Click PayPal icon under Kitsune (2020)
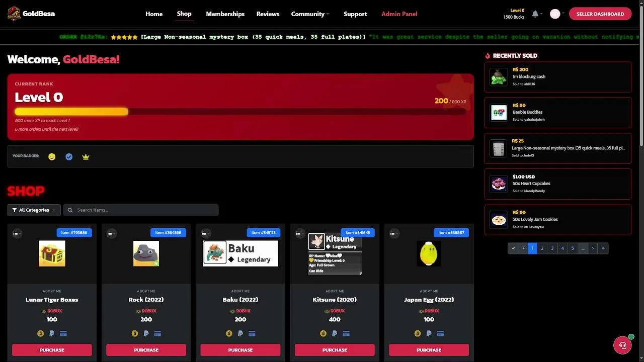This screenshot has height=362, width=644. pyautogui.click(x=335, y=333)
